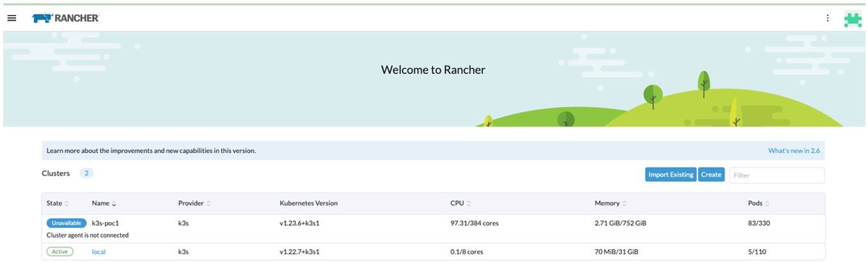Open the vertical three-dot options menu
The width and height of the screenshot is (868, 264).
(828, 18)
